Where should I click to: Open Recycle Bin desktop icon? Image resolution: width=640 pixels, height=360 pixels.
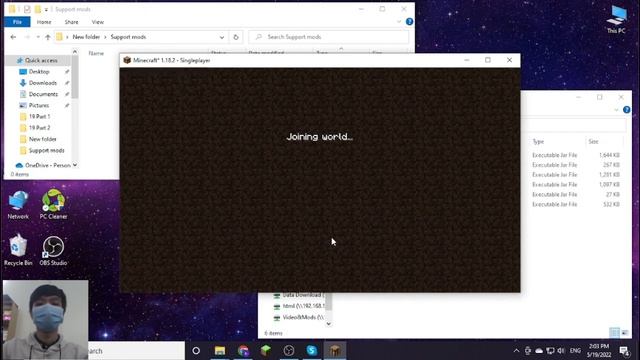click(18, 250)
